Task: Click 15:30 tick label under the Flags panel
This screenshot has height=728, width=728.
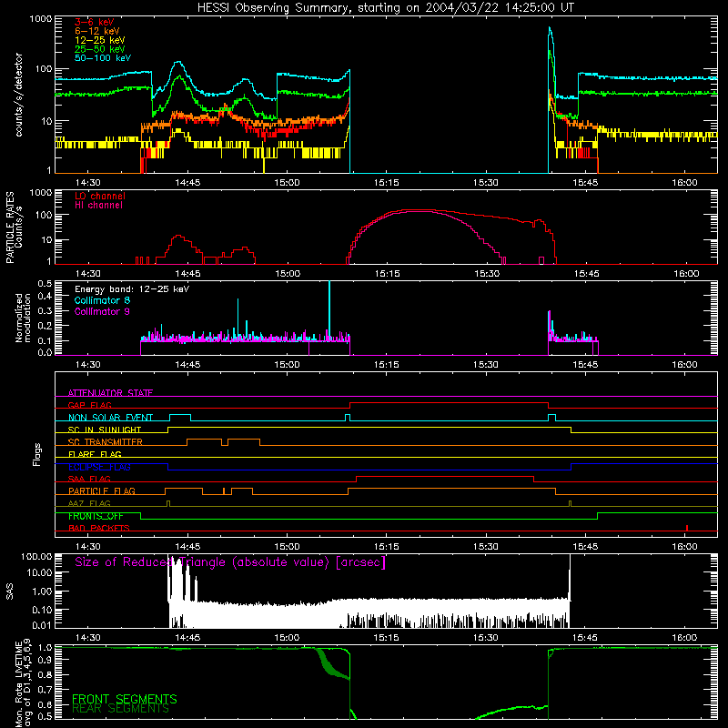Action: pos(486,547)
